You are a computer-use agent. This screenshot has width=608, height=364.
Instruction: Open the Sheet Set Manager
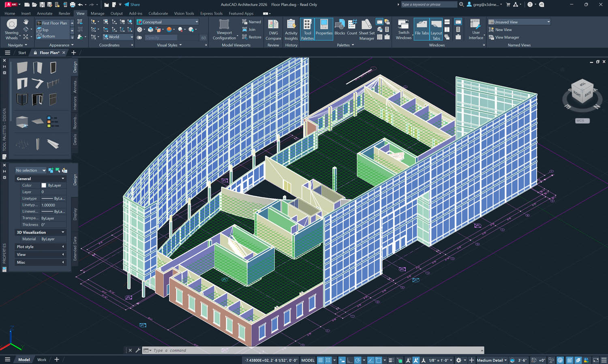pos(366,29)
